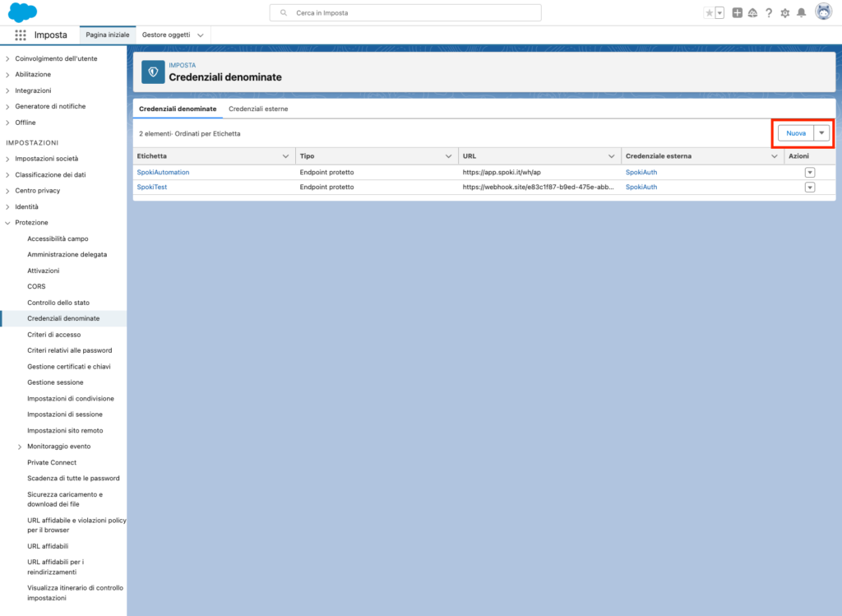The image size is (842, 616).
Task: Click the help question mark icon
Action: point(769,13)
